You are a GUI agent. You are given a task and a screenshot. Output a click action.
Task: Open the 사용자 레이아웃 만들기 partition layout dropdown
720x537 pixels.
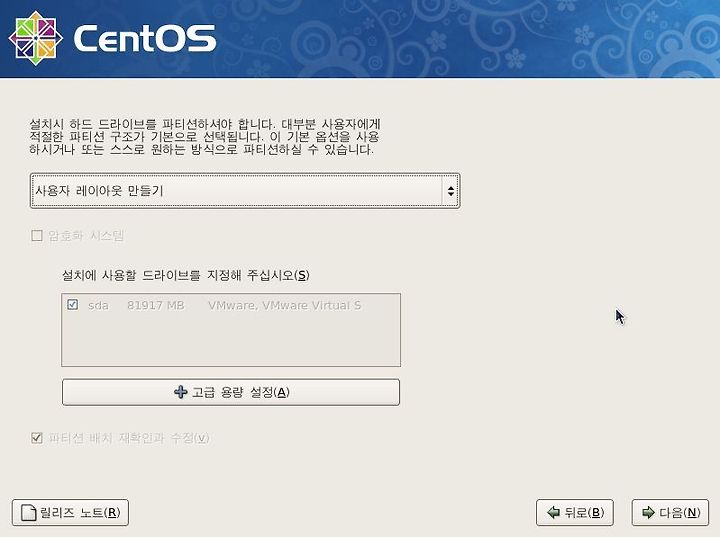pos(245,191)
